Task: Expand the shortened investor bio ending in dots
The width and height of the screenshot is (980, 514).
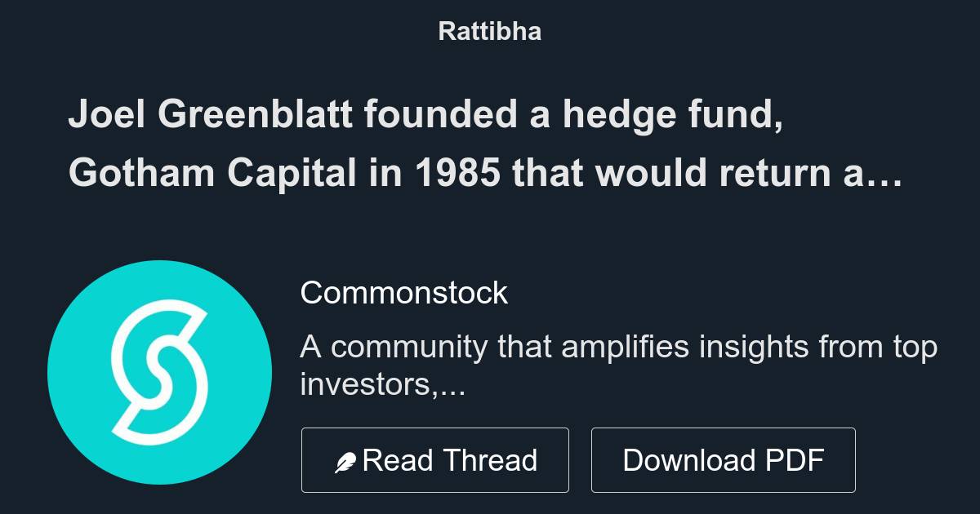Action: (x=452, y=386)
